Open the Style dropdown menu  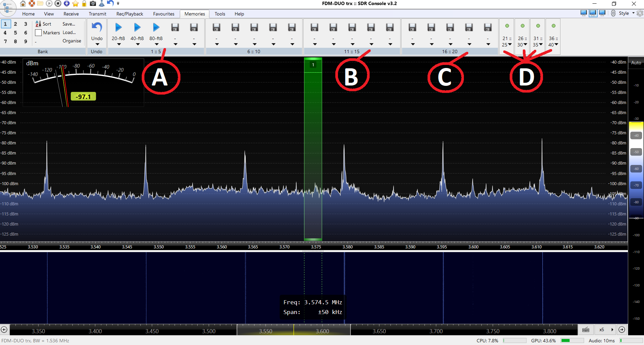pos(626,13)
